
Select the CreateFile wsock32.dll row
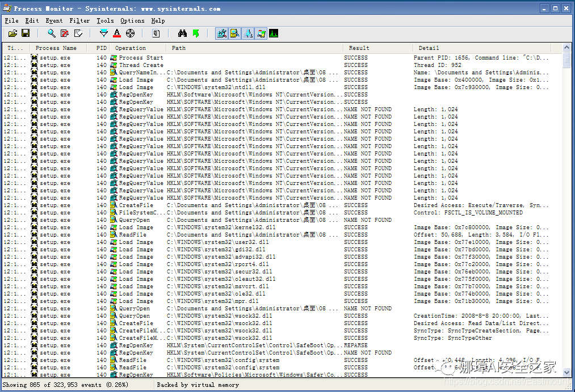282,323
